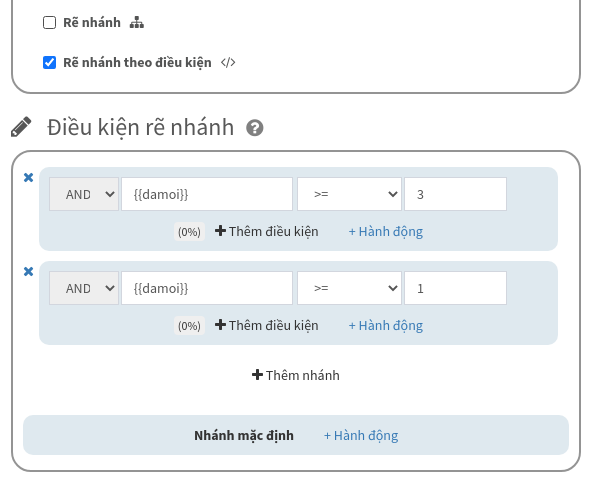Viewport: 591px width, 479px height.
Task: Click + Hành động link in first branch
Action: point(386,231)
